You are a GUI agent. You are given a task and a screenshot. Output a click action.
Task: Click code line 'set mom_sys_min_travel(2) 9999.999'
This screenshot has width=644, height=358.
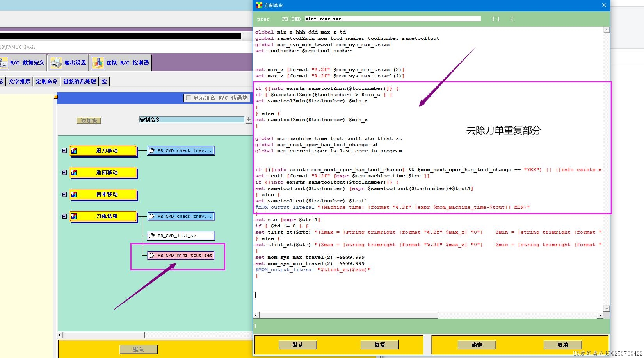[310, 263]
